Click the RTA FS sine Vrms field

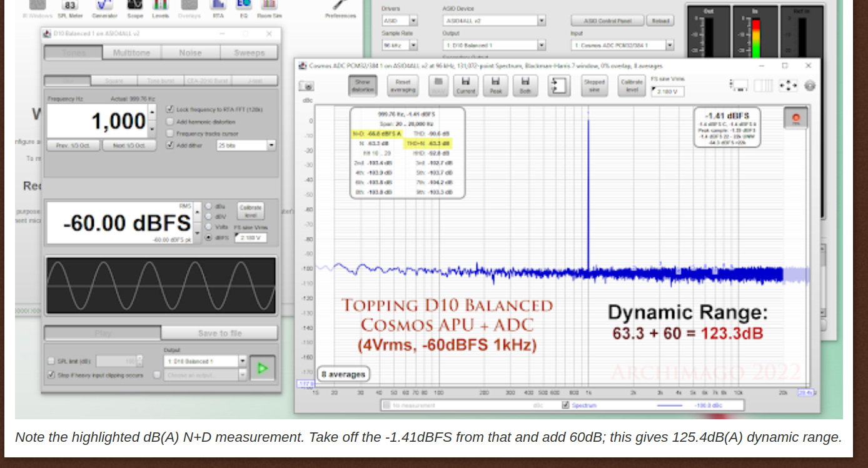[668, 91]
